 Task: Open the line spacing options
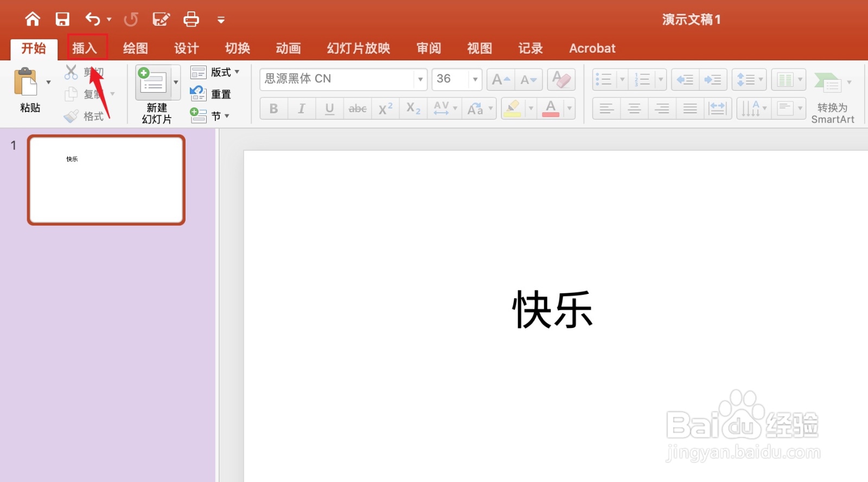click(x=749, y=80)
